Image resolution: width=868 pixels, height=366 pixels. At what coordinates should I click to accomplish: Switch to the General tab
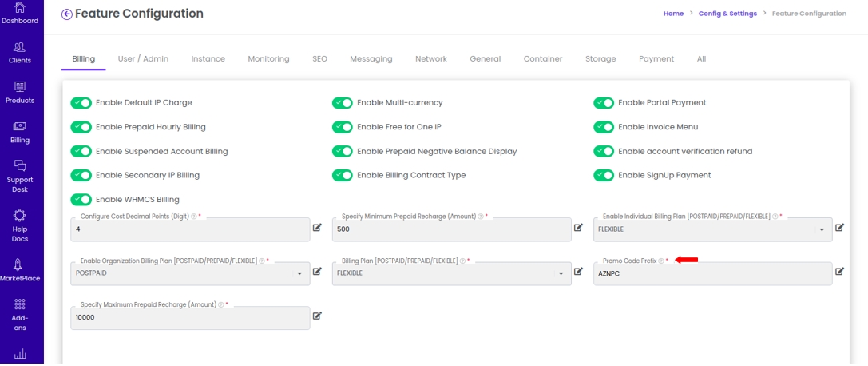point(485,58)
